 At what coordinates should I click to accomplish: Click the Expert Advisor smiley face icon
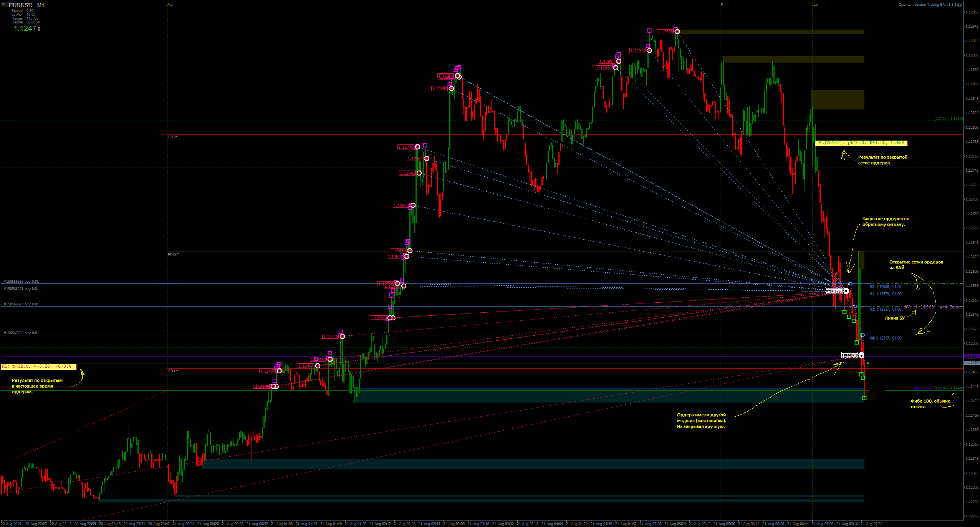point(960,5)
